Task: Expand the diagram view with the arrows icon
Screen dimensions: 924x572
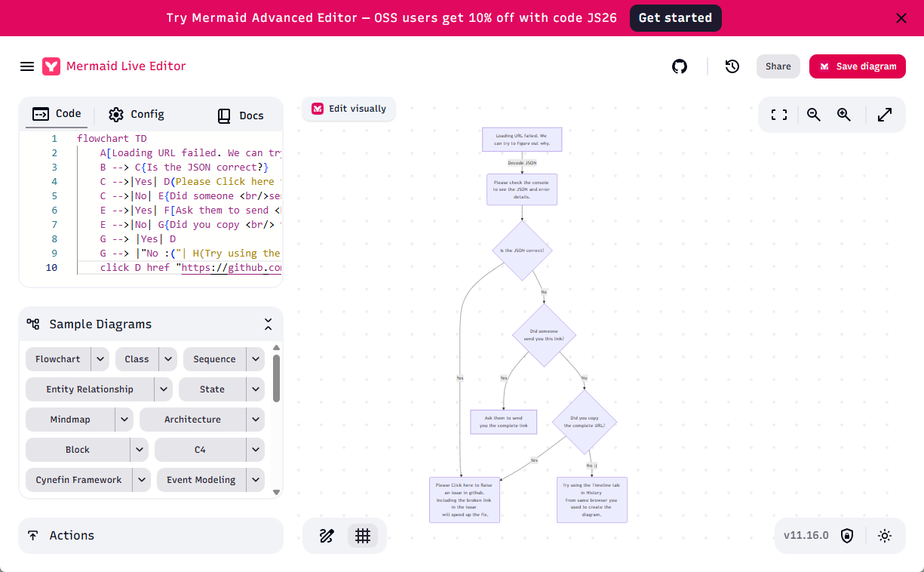Action: (x=885, y=115)
